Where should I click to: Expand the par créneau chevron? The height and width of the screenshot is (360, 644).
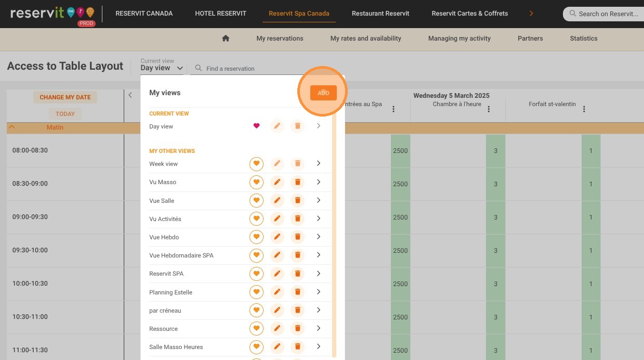pos(319,310)
